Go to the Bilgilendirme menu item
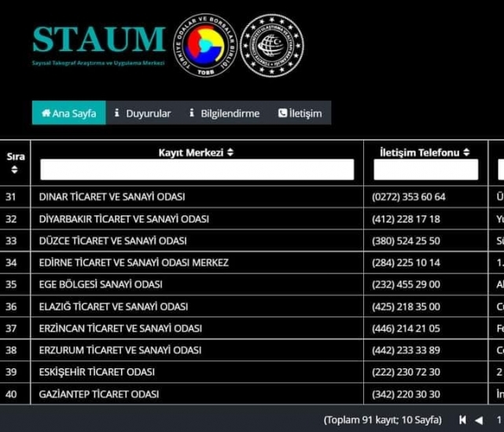 (x=224, y=113)
